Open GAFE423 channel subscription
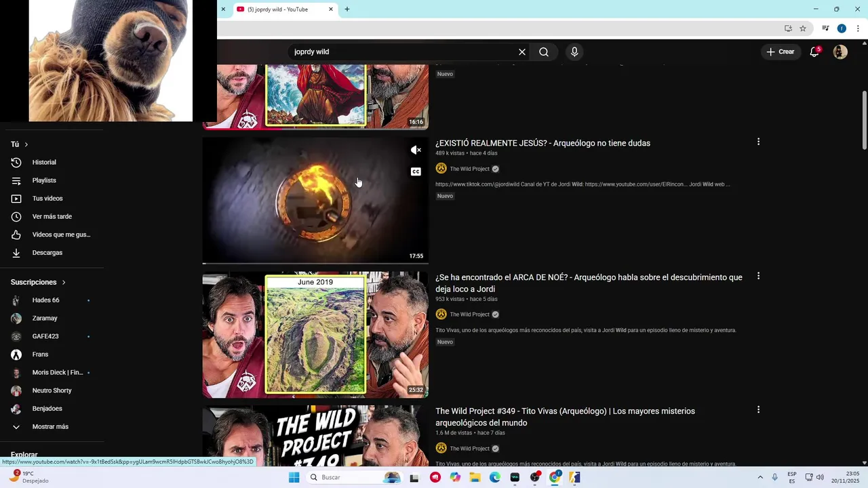 pos(45,337)
